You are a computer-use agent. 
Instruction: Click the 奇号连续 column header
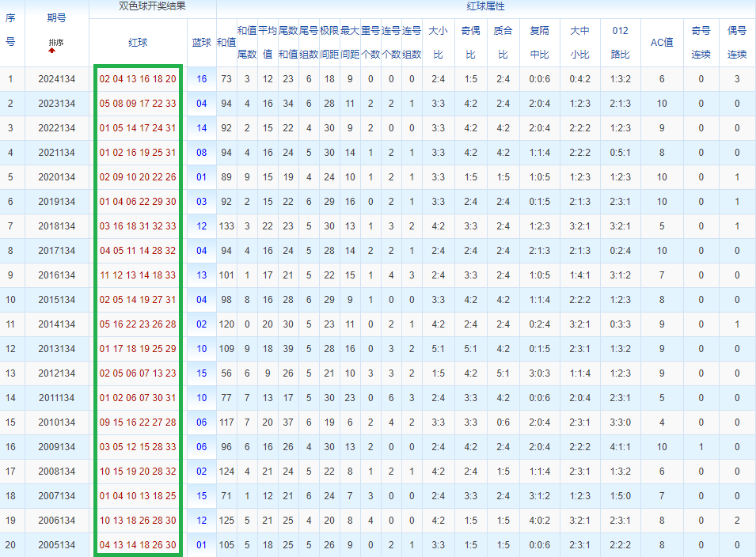tap(701, 43)
